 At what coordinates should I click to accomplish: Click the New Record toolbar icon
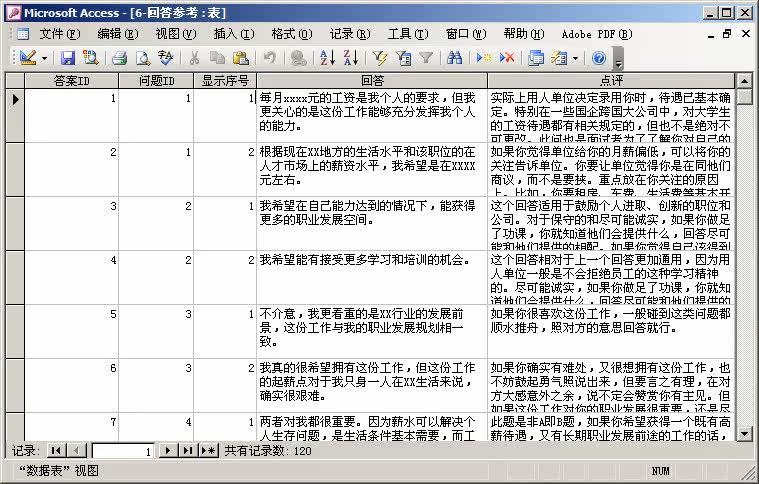[x=484, y=59]
